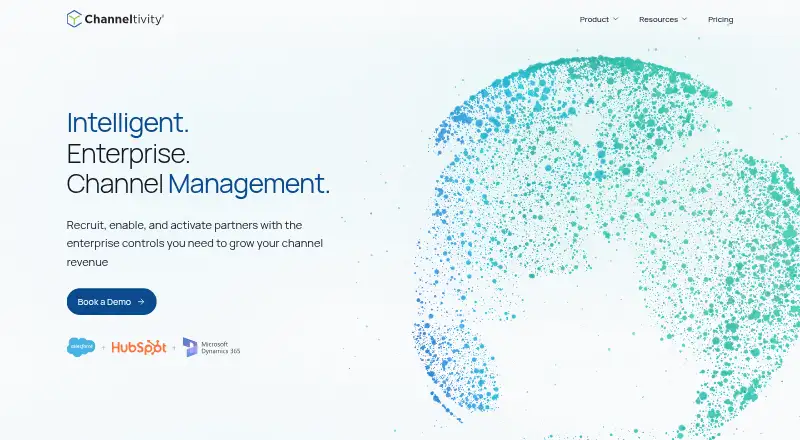This screenshot has width=800, height=440.
Task: Click the Book a Demo button
Action: (111, 302)
